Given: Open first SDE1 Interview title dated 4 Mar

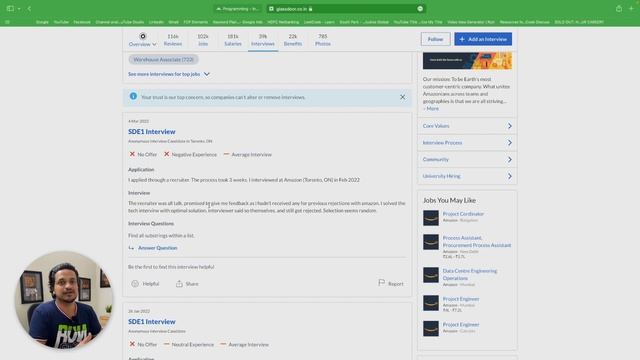Looking at the screenshot, I should coord(151,131).
